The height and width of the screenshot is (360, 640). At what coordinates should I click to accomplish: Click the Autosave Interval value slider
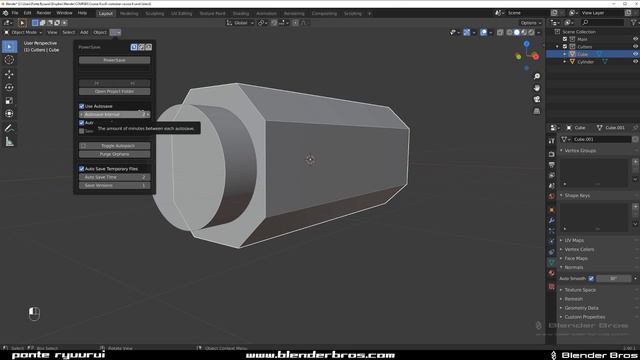114,115
